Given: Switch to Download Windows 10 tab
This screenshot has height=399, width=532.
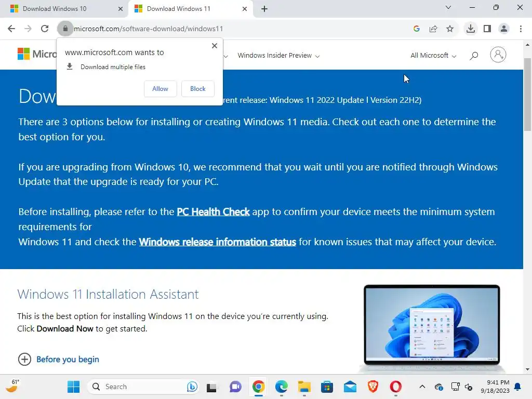Looking at the screenshot, I should coord(64,9).
